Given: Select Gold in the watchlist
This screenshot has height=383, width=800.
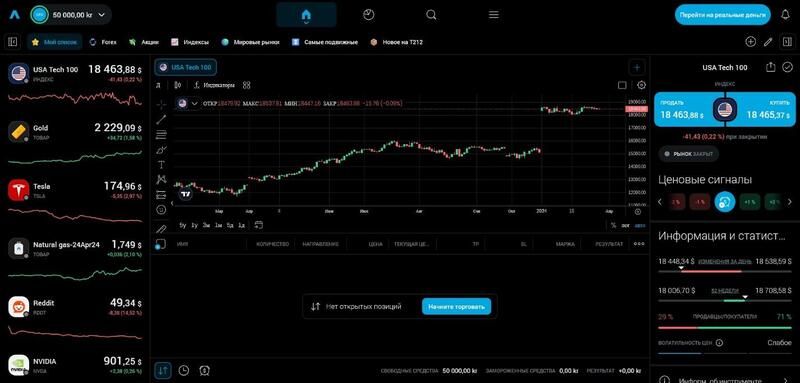Looking at the screenshot, I should pos(75,143).
